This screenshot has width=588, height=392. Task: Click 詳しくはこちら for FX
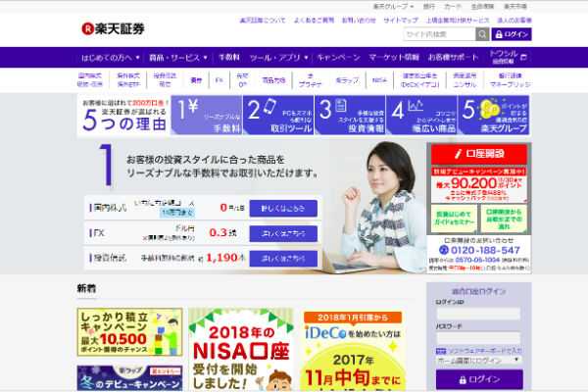283,233
